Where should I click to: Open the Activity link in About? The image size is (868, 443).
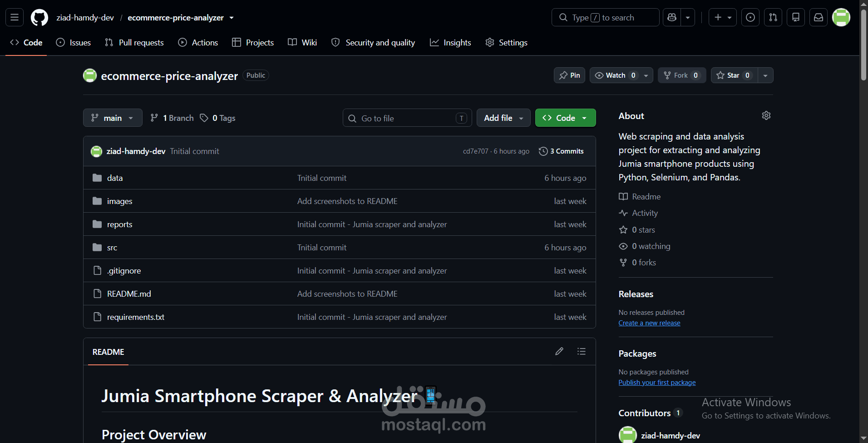pyautogui.click(x=638, y=213)
